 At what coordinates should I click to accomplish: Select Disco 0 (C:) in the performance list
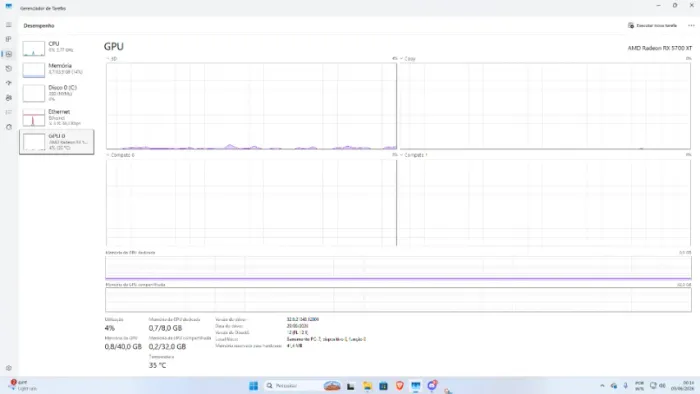click(x=56, y=93)
